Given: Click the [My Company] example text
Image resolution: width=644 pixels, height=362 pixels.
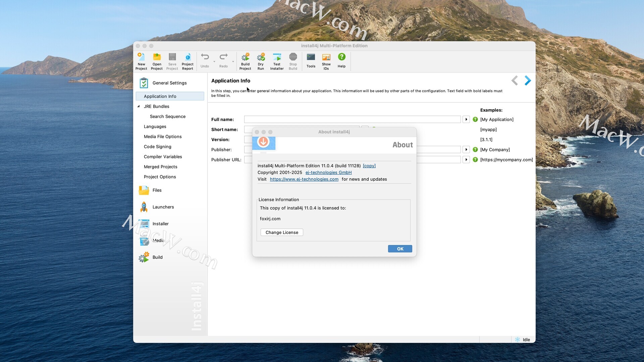Looking at the screenshot, I should (x=495, y=149).
